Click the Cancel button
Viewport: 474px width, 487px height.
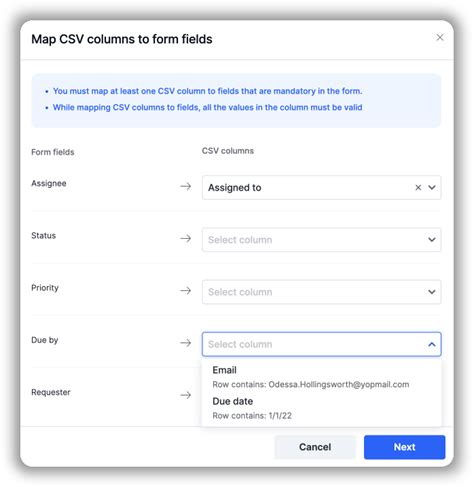[x=315, y=447]
